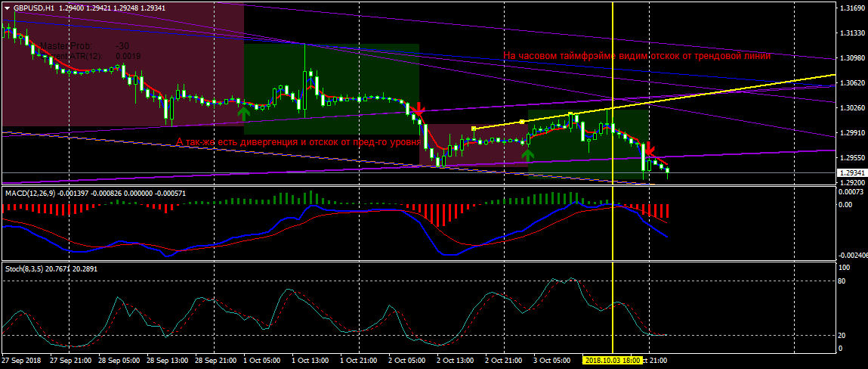The height and width of the screenshot is (369, 868).
Task: Select the red label about 'трендовой линии'
Action: (x=637, y=56)
